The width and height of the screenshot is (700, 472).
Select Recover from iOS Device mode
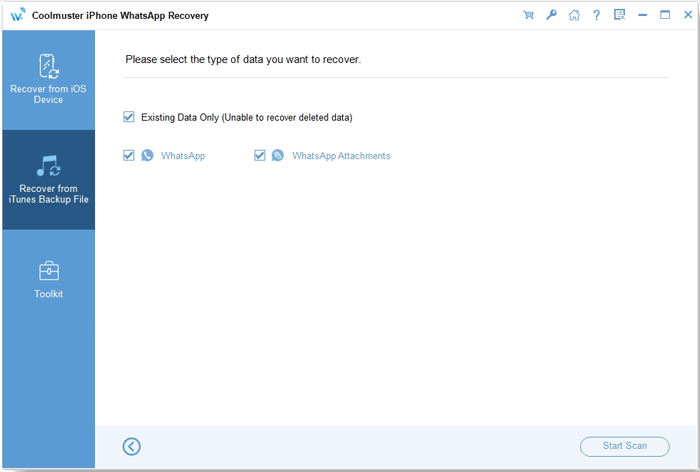pyautogui.click(x=48, y=80)
